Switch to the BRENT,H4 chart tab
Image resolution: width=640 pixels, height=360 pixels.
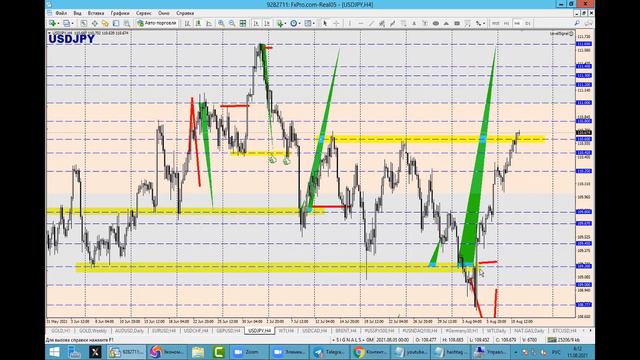coord(346,331)
